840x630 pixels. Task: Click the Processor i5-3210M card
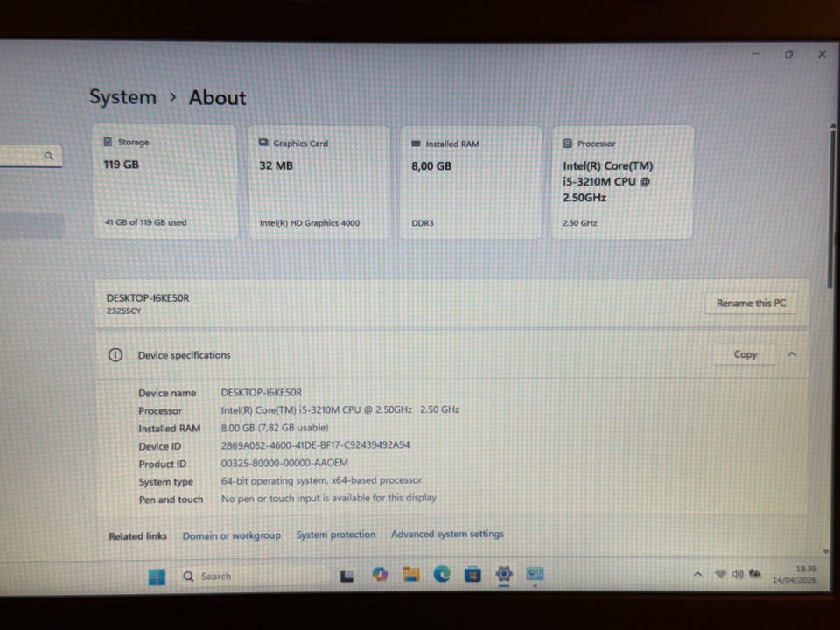[x=622, y=182]
